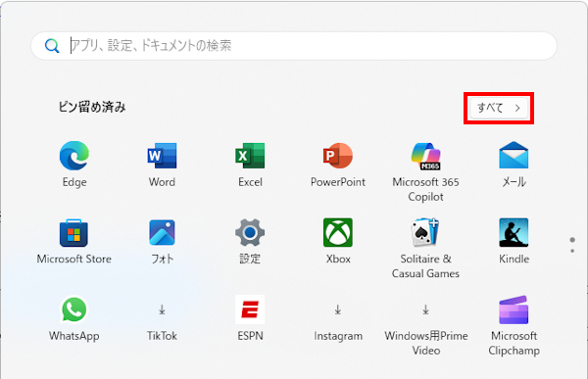Open the メール app icon
Viewport: 588px width, 379px height.
pyautogui.click(x=514, y=155)
